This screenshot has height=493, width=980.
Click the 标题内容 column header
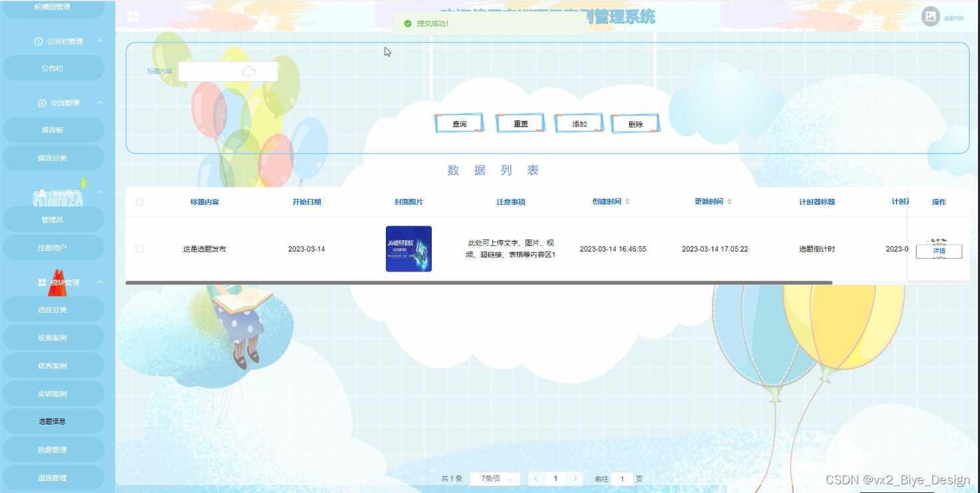click(204, 202)
